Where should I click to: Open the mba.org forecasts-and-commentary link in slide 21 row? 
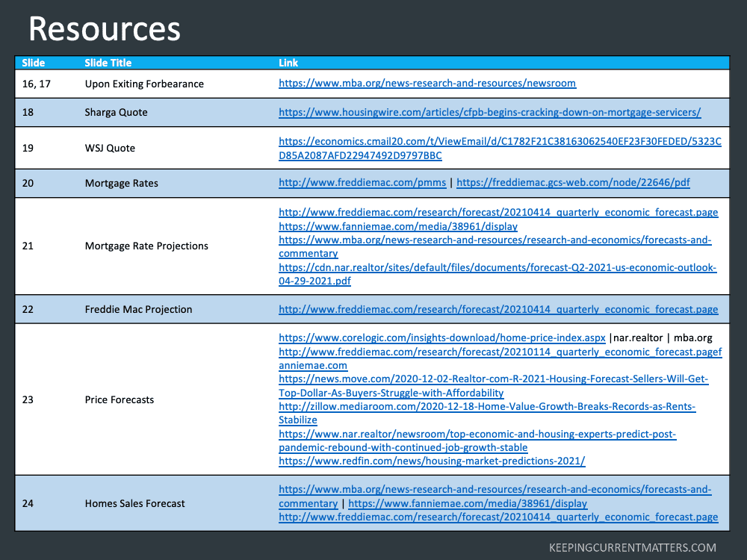(495, 246)
